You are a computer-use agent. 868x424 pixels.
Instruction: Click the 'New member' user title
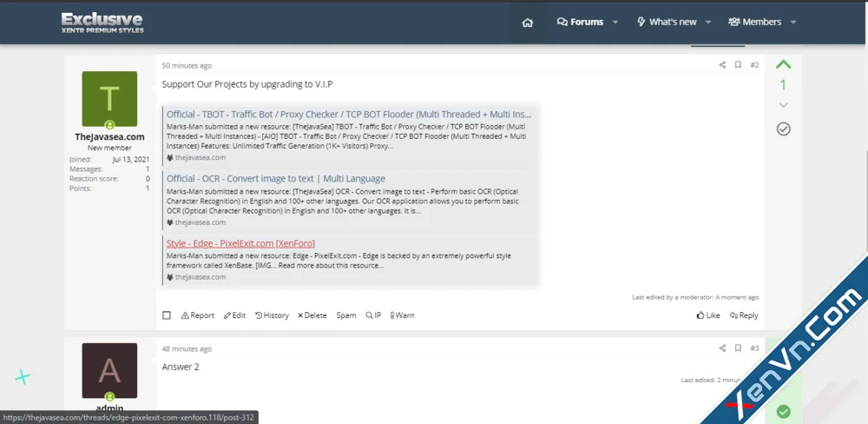click(109, 148)
